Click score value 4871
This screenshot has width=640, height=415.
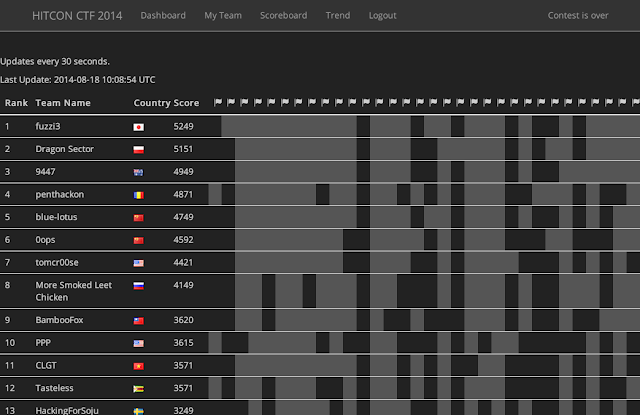pyautogui.click(x=183, y=195)
